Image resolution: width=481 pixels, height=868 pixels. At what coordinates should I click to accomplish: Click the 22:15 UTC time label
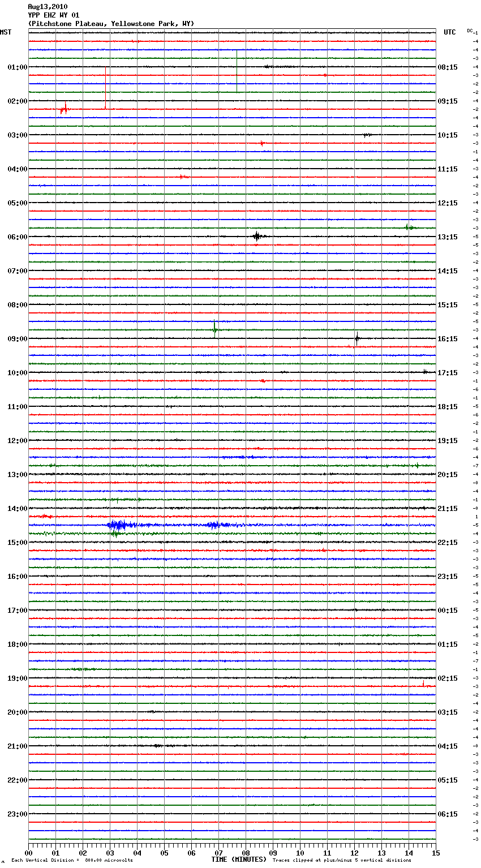[448, 543]
